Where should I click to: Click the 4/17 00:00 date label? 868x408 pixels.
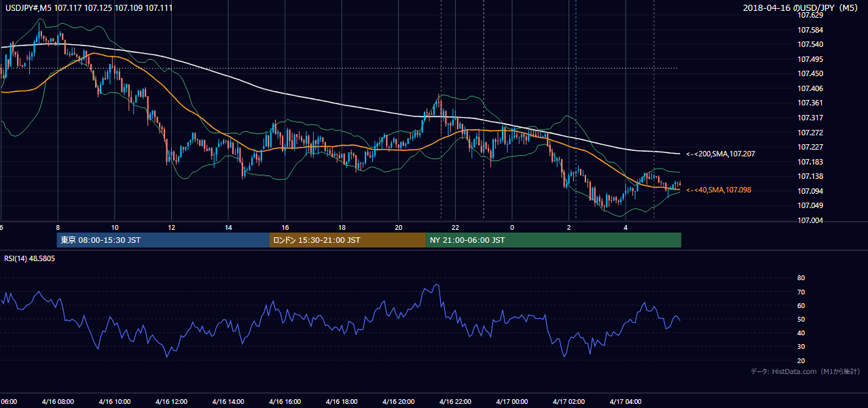(x=512, y=401)
